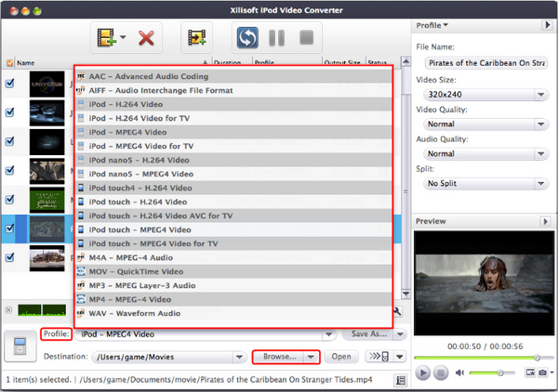This screenshot has width=558, height=392.
Task: Click the transfer-to-device icon button
Action: click(x=379, y=356)
